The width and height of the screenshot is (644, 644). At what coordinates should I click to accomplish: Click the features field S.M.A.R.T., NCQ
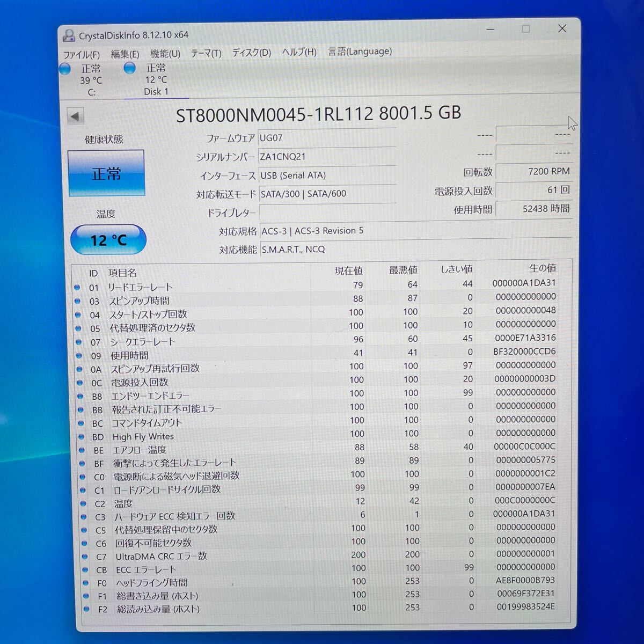[416, 249]
